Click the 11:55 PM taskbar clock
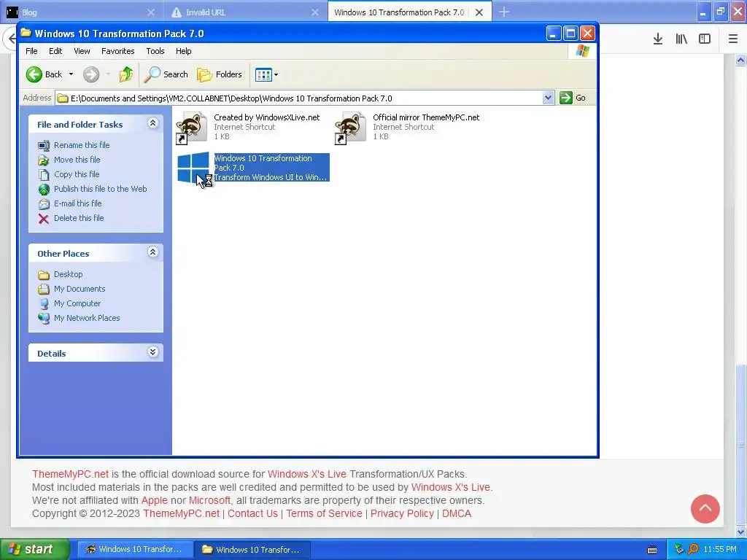747x560 pixels. click(720, 549)
